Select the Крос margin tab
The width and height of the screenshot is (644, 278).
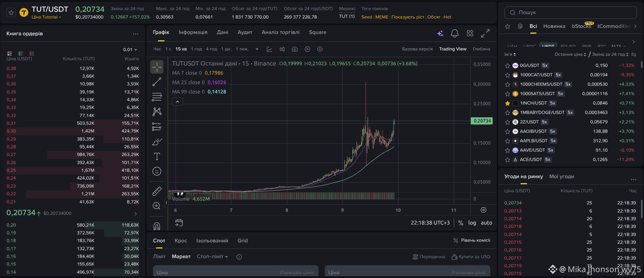[x=181, y=241]
